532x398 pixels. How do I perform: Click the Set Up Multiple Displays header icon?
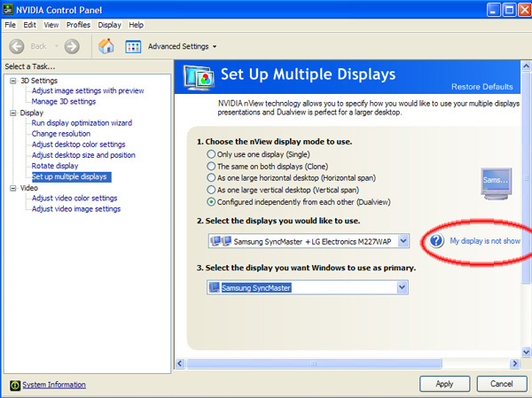point(199,77)
